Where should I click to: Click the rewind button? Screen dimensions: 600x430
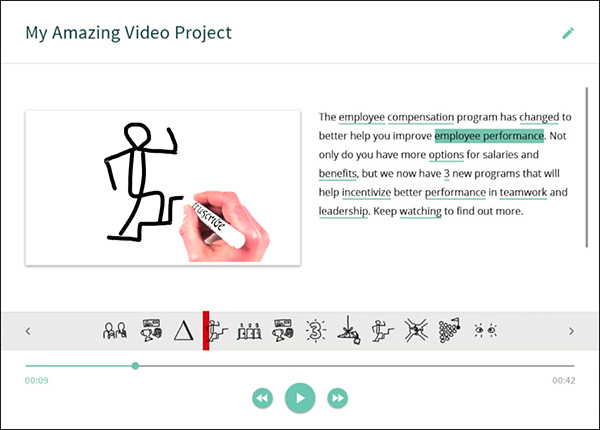262,398
